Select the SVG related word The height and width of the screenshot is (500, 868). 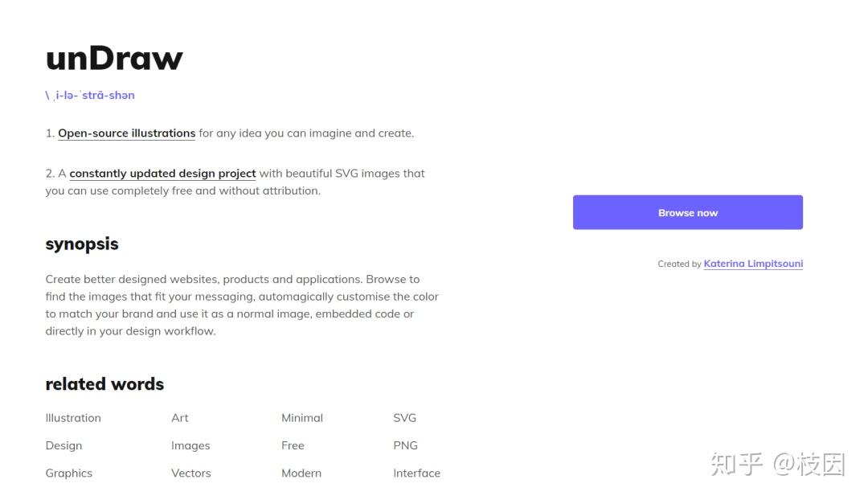[405, 418]
